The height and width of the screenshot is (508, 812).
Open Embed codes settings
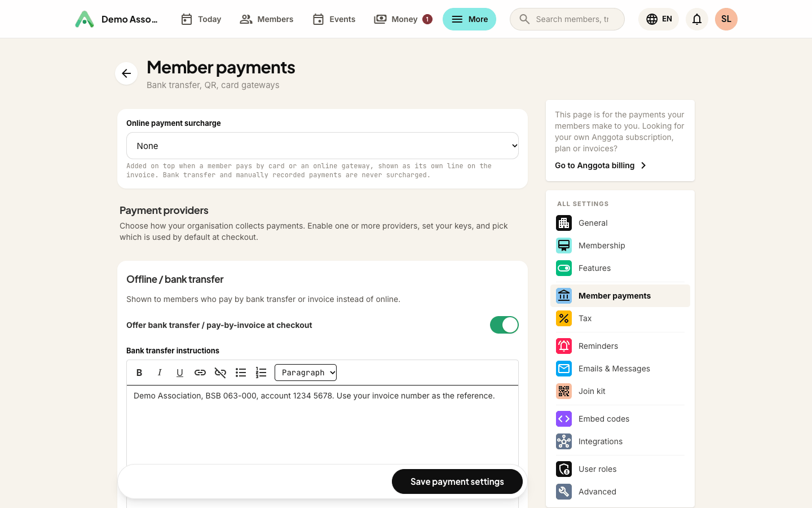tap(620, 419)
